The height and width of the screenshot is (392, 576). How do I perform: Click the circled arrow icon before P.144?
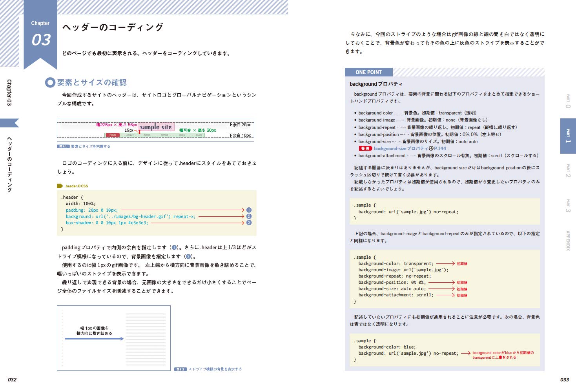(431, 149)
